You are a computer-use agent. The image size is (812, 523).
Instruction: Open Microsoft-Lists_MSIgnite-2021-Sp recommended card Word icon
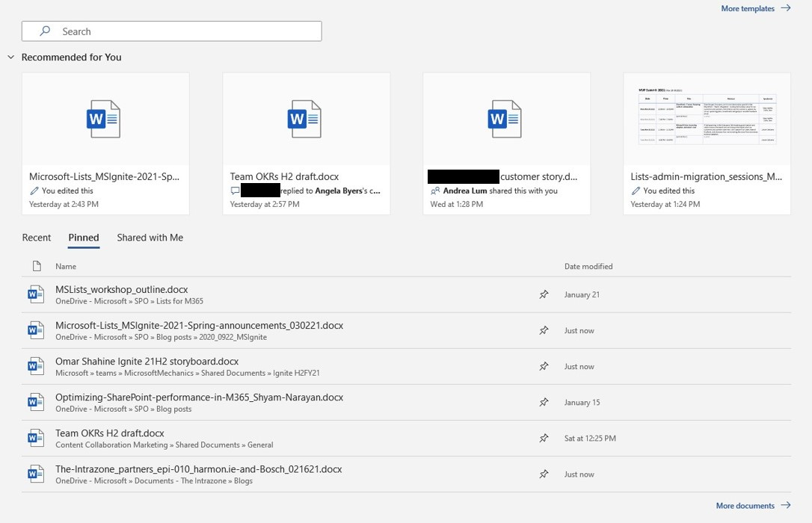[104, 119]
